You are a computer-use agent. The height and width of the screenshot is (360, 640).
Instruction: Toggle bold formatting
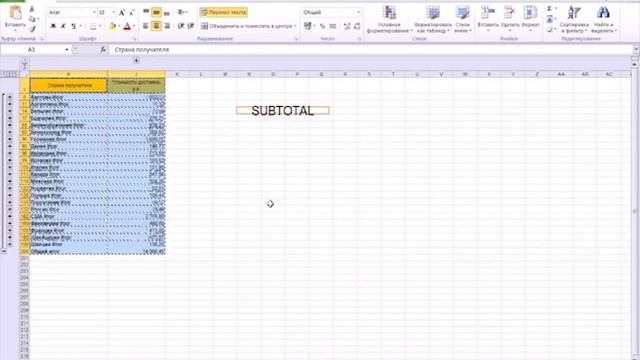tap(53, 26)
